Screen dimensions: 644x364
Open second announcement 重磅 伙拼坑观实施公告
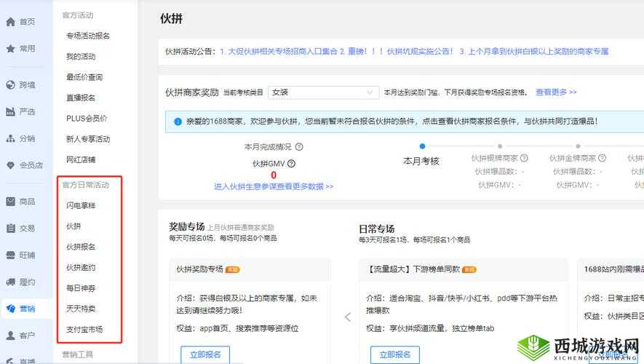click(397, 52)
